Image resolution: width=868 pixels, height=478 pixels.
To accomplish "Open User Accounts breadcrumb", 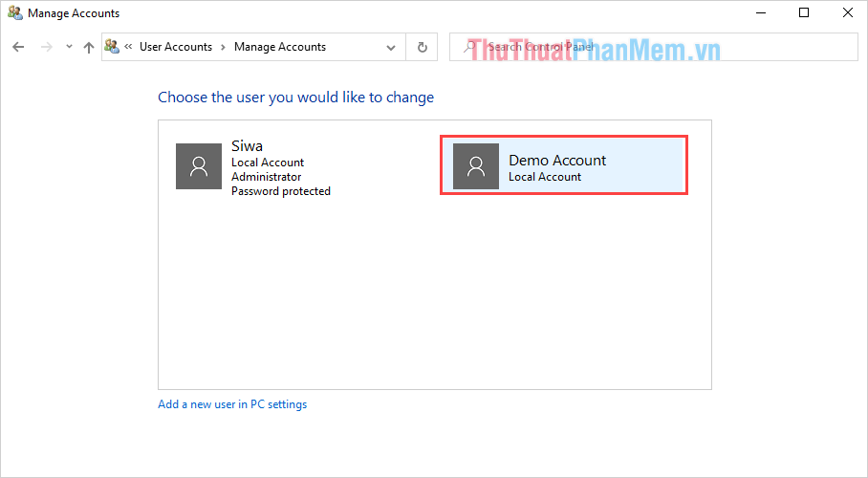I will pyautogui.click(x=176, y=47).
